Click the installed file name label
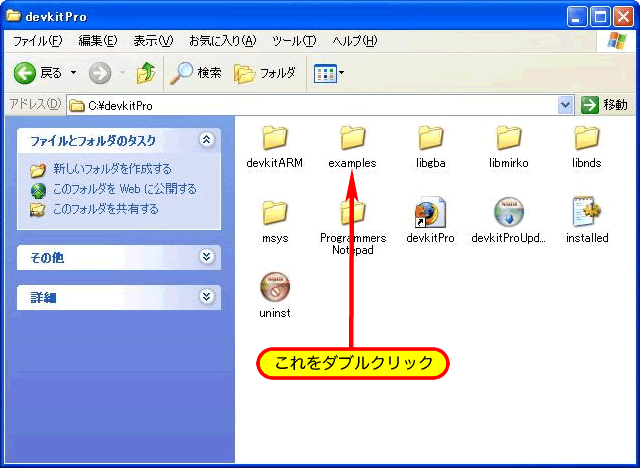The height and width of the screenshot is (468, 640). (587, 238)
